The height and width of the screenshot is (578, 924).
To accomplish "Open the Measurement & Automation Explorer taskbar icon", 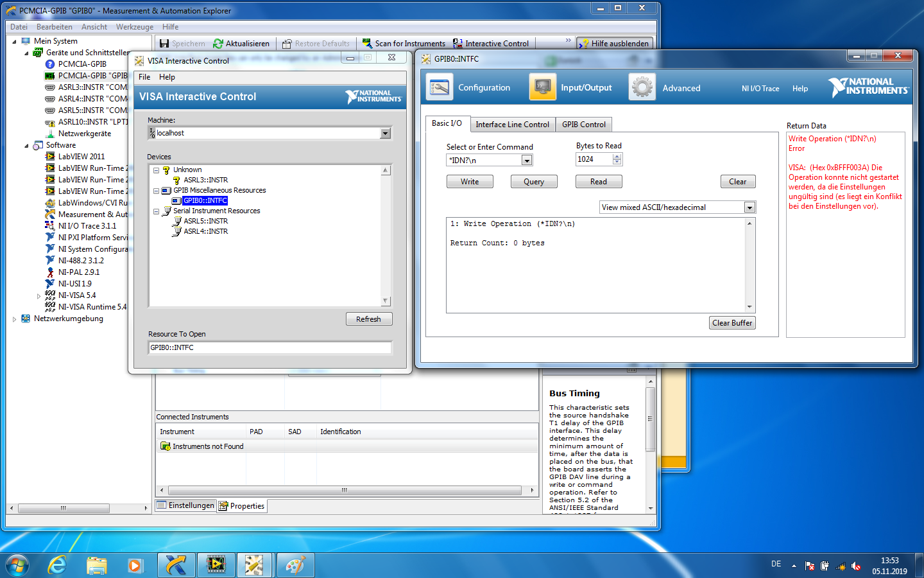I will click(x=176, y=565).
